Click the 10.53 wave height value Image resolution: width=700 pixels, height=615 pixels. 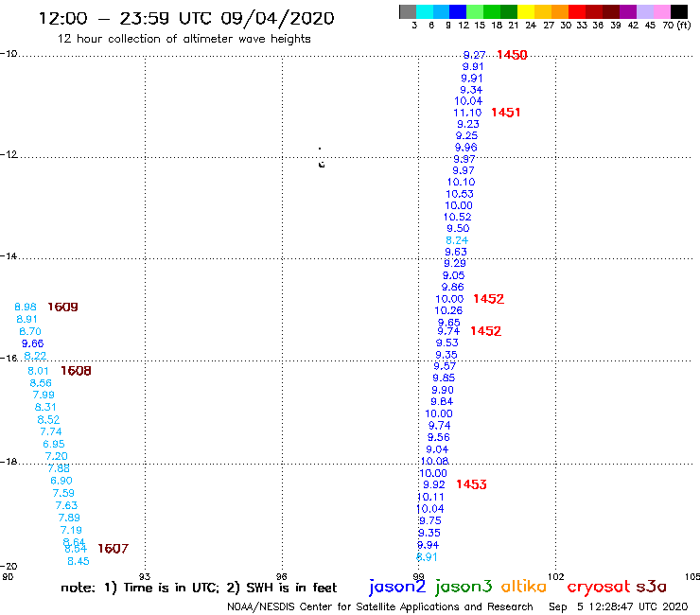click(x=460, y=194)
